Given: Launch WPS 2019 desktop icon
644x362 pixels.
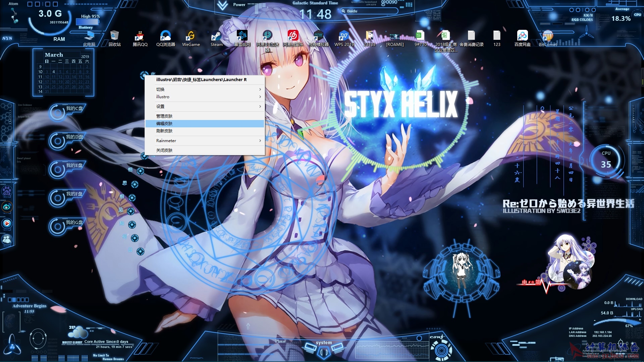Looking at the screenshot, I should (x=344, y=38).
